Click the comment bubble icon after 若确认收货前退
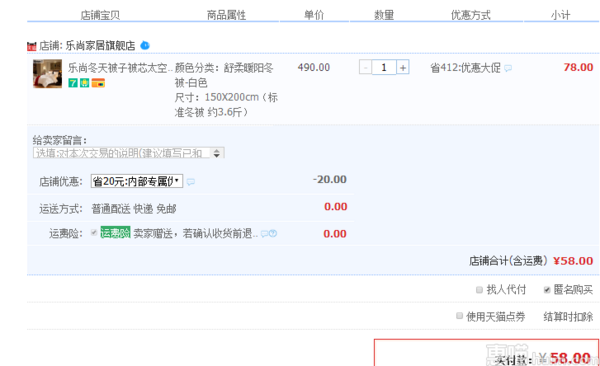600x366 pixels. pyautogui.click(x=264, y=234)
